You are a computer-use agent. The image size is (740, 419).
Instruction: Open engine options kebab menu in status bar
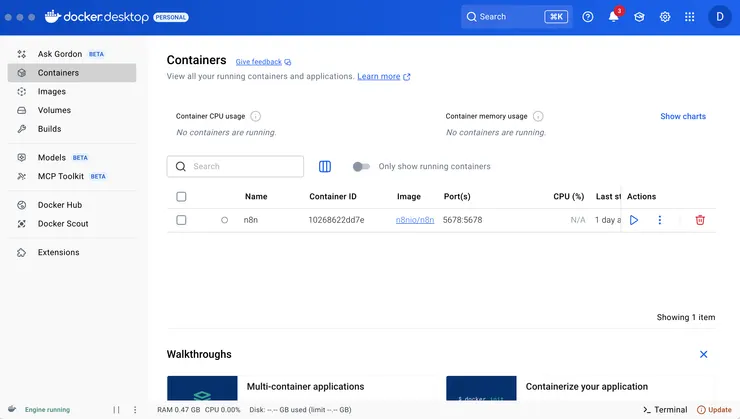[x=135, y=410]
